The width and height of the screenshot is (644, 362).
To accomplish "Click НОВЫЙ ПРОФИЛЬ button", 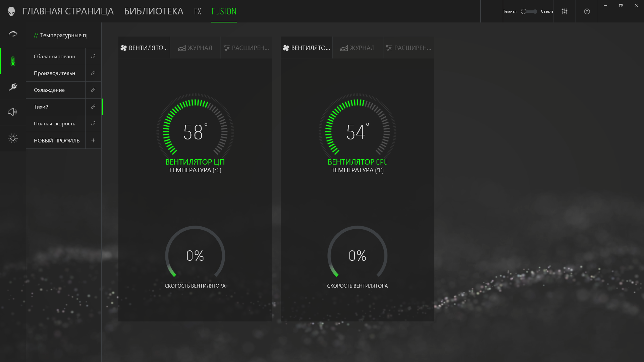I will pyautogui.click(x=56, y=140).
